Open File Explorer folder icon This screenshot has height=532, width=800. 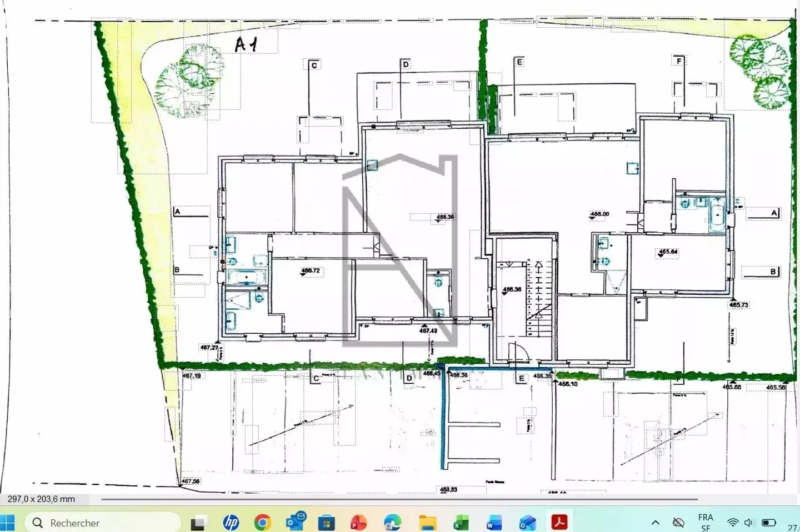click(x=427, y=523)
